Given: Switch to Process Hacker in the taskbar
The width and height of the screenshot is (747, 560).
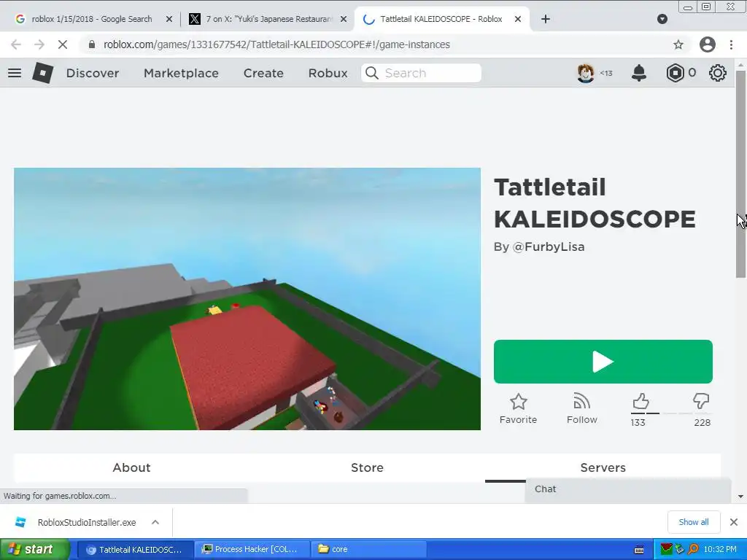Looking at the screenshot, I should tap(252, 550).
